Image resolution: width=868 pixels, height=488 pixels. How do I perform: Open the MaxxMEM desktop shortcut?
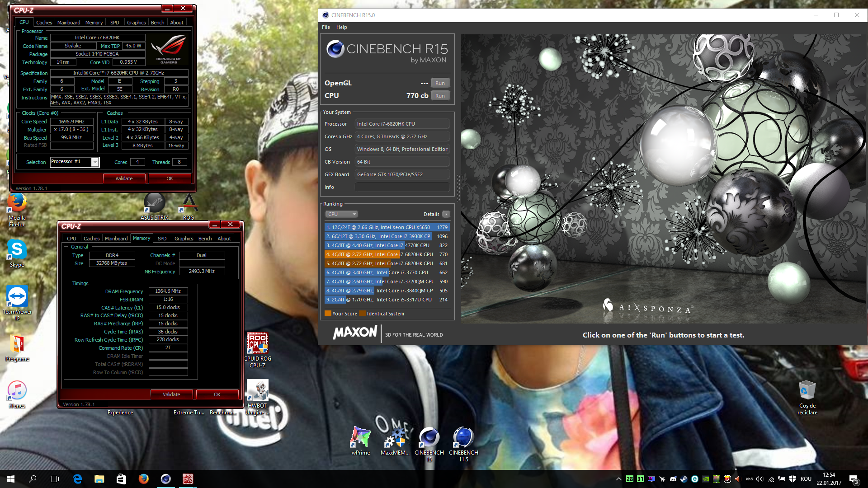point(395,441)
